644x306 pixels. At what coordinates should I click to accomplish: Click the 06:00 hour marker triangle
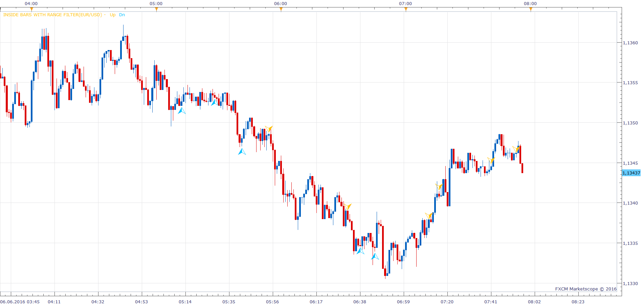[281, 9]
